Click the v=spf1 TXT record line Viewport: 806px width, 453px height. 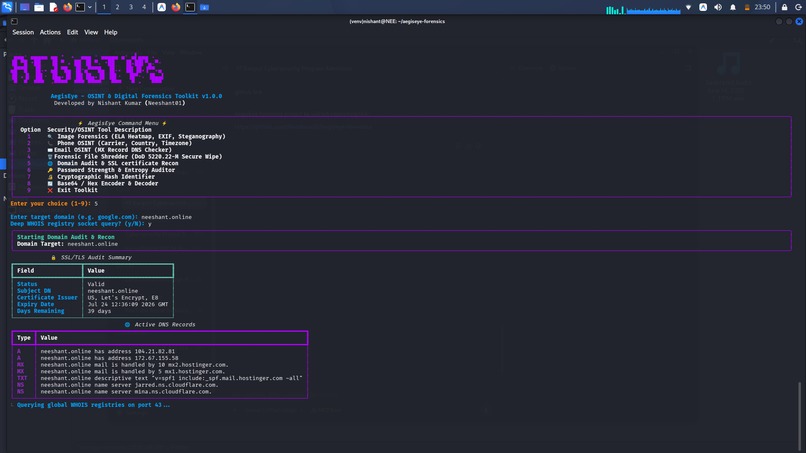[x=171, y=378]
